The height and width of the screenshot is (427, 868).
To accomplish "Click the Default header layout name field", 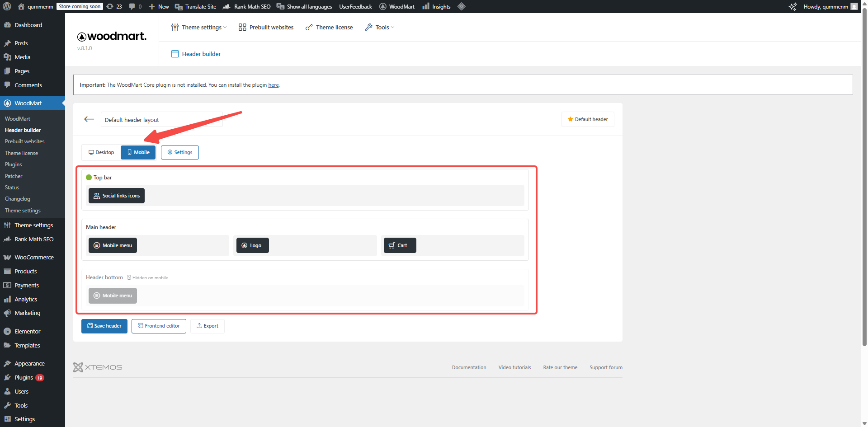I will click(161, 119).
